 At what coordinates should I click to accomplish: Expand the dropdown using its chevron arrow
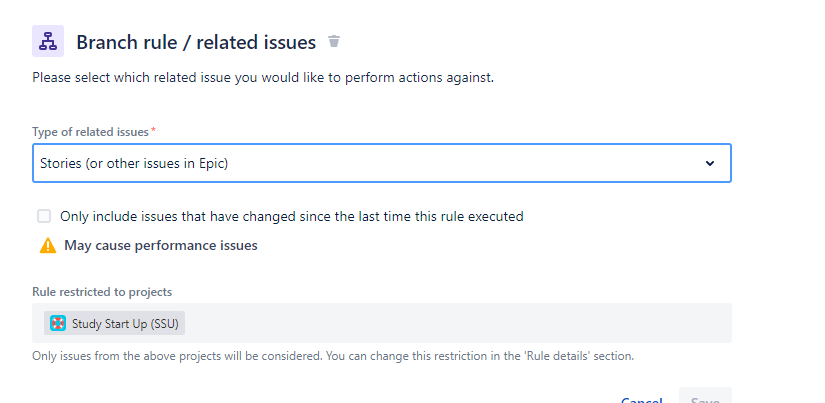click(x=710, y=163)
